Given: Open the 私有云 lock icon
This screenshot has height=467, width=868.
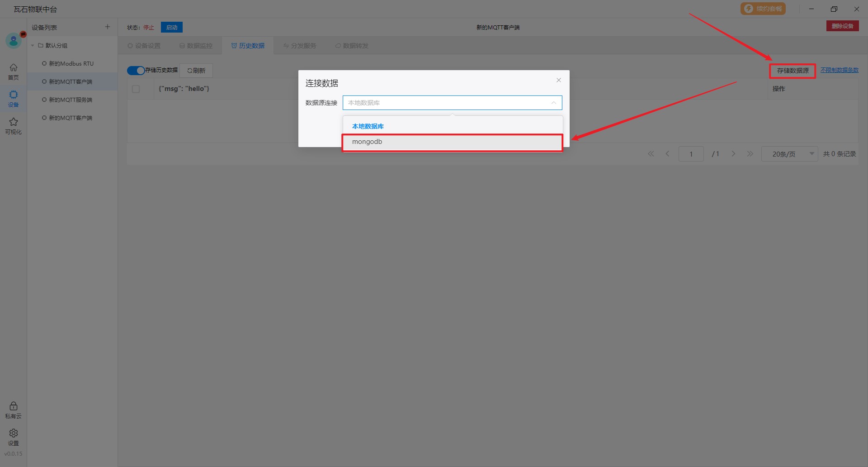Looking at the screenshot, I should click(x=14, y=410).
